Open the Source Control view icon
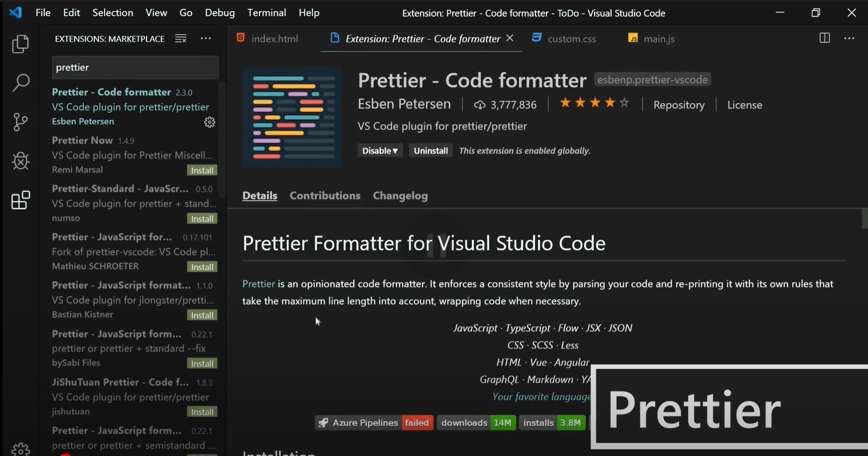The width and height of the screenshot is (868, 456). tap(20, 122)
